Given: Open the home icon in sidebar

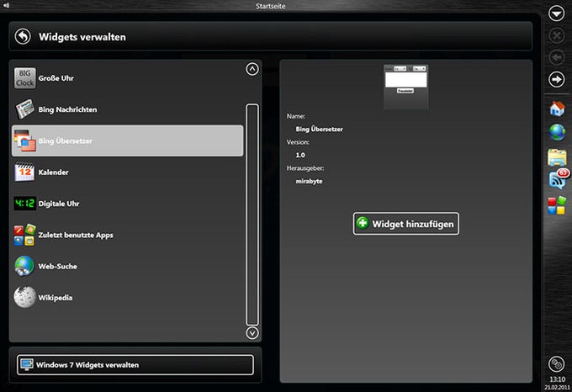Looking at the screenshot, I should pyautogui.click(x=557, y=109).
